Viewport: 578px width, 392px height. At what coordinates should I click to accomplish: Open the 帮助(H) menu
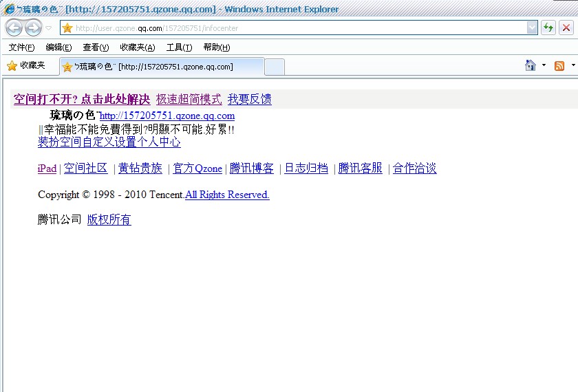(x=216, y=47)
